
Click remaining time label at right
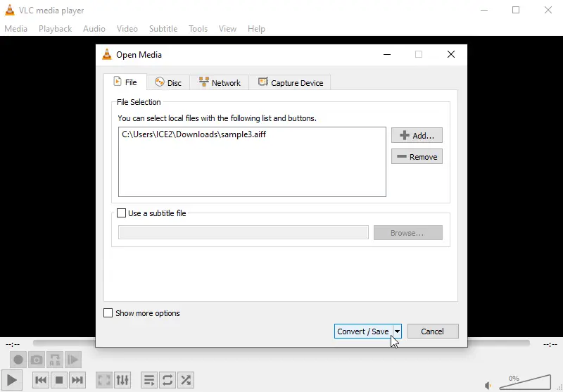tap(550, 345)
